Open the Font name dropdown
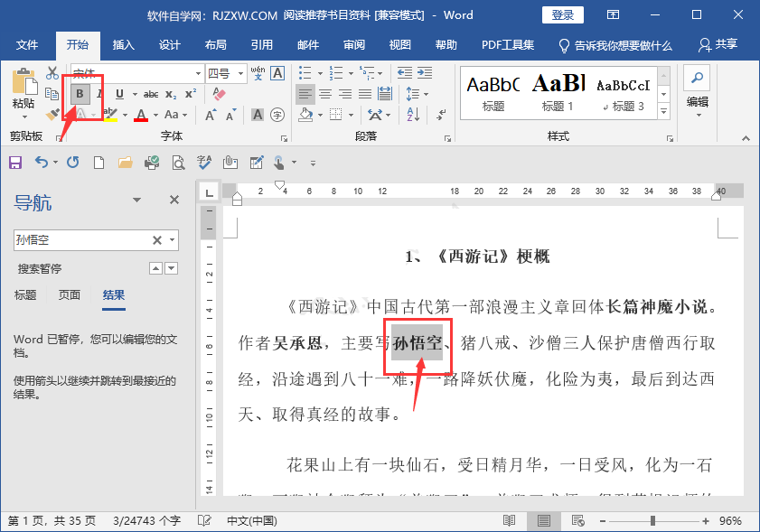 click(x=199, y=72)
